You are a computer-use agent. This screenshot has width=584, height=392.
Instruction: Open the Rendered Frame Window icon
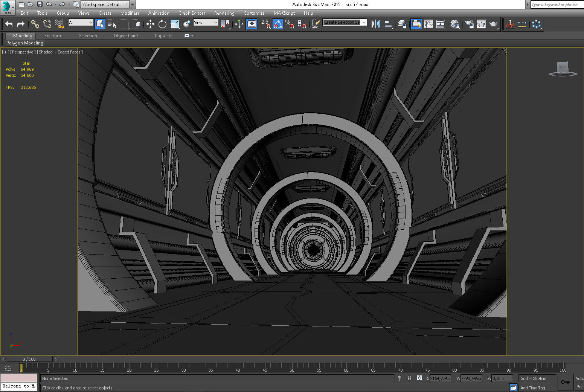(481, 24)
